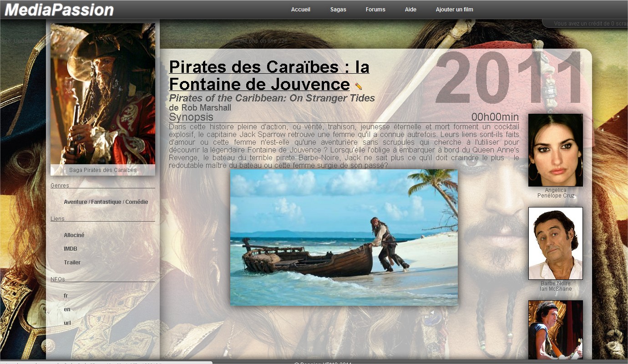Select Ajouter un film in the menu
The width and height of the screenshot is (628, 364).
(454, 10)
